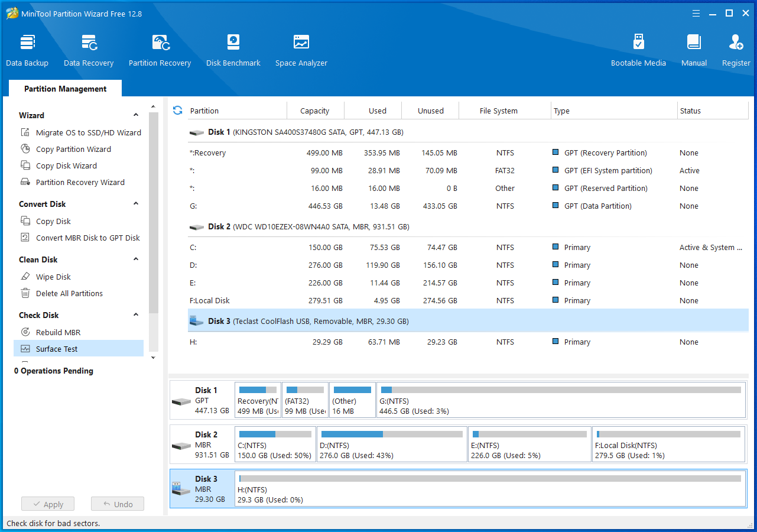Switch to Partition Management tab

66,89
